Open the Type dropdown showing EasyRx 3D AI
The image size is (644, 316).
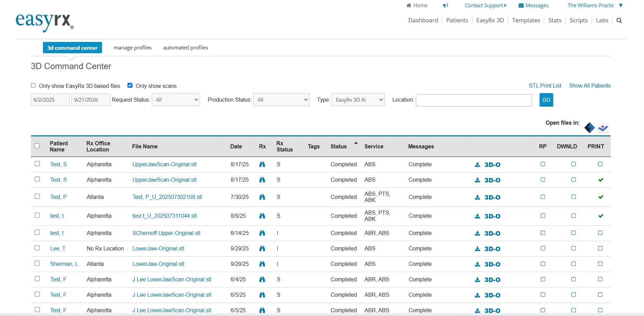click(x=358, y=100)
